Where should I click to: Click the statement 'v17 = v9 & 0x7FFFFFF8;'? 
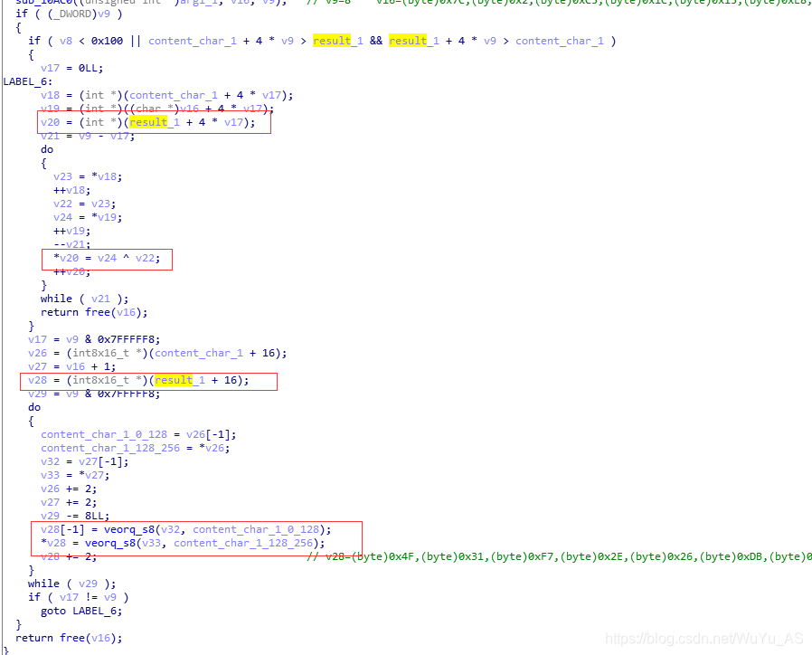tap(94, 339)
